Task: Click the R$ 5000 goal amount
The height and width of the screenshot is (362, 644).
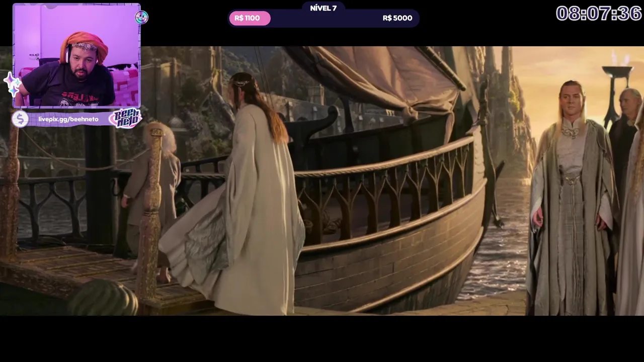Action: 397,18
